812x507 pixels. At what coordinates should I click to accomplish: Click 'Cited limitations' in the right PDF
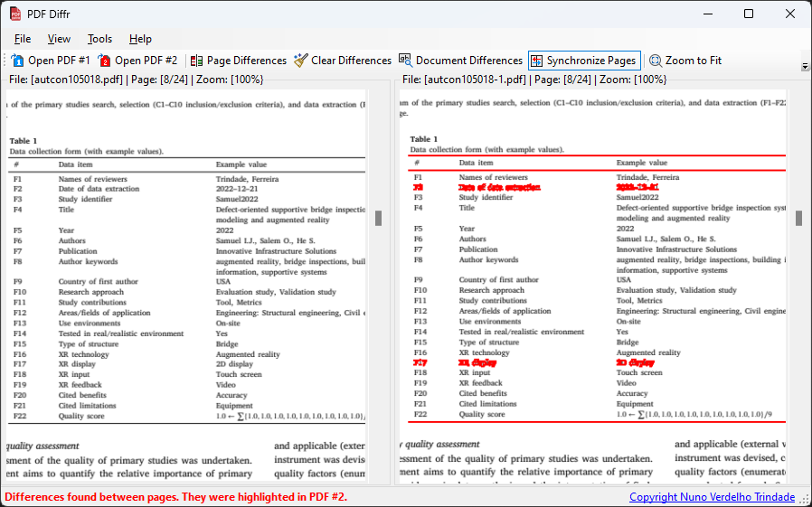[x=487, y=404]
